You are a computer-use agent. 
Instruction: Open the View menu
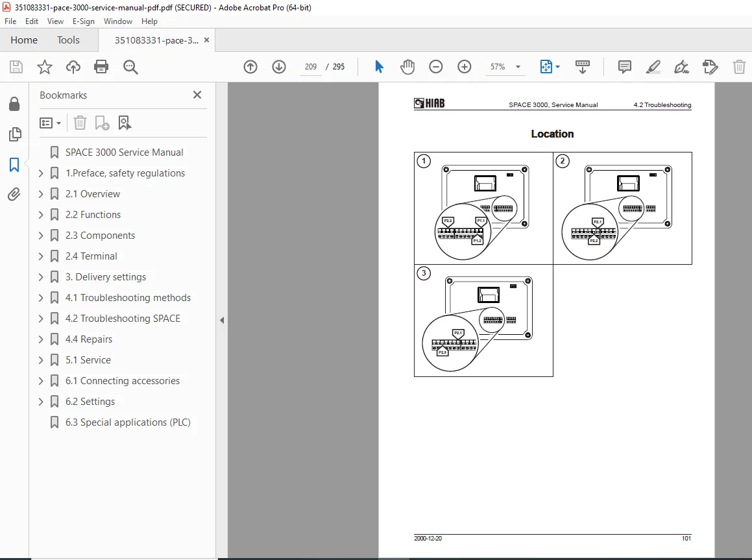coord(55,21)
